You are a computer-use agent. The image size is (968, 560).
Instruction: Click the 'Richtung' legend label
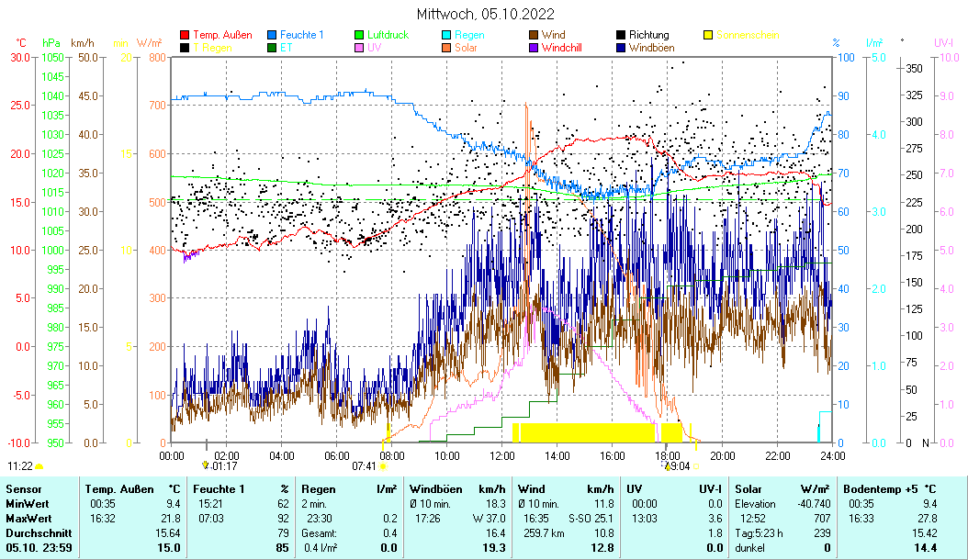[648, 35]
